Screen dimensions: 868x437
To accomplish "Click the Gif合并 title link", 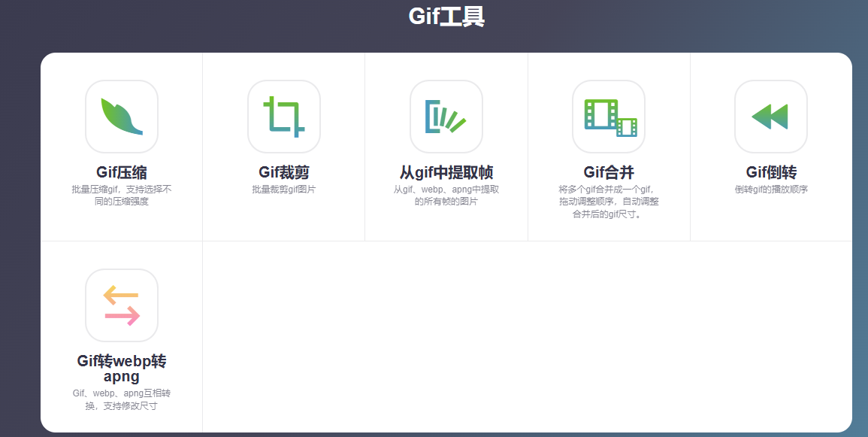I will pyautogui.click(x=609, y=171).
